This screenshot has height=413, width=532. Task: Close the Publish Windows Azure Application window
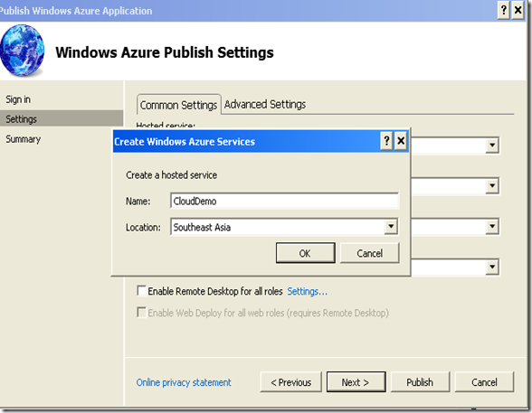pos(518,10)
